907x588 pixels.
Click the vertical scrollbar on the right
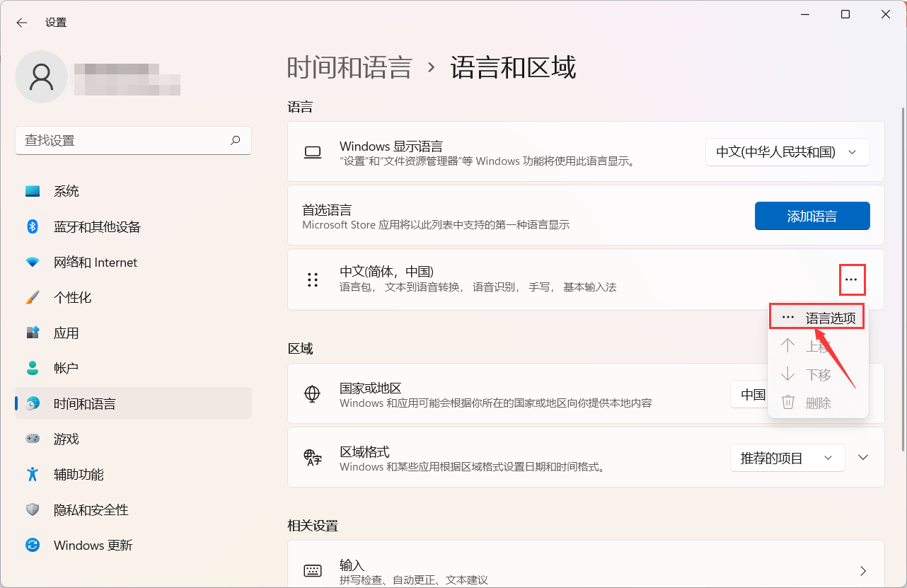pos(902,279)
